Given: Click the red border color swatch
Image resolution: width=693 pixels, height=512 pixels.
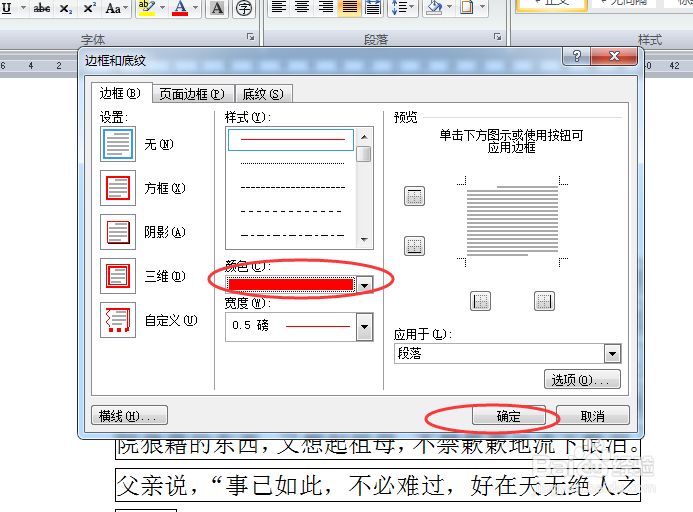Looking at the screenshot, I should [x=291, y=285].
